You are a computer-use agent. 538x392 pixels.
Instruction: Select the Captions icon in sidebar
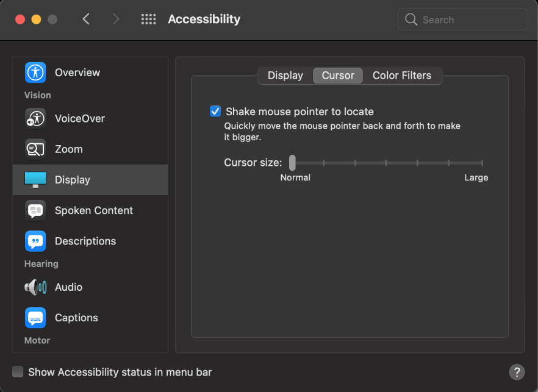(35, 318)
